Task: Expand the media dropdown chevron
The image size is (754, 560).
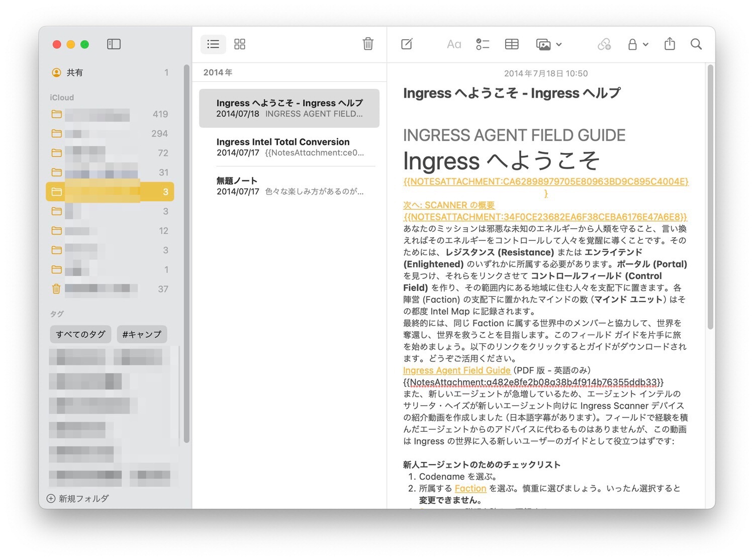Action: [x=559, y=44]
